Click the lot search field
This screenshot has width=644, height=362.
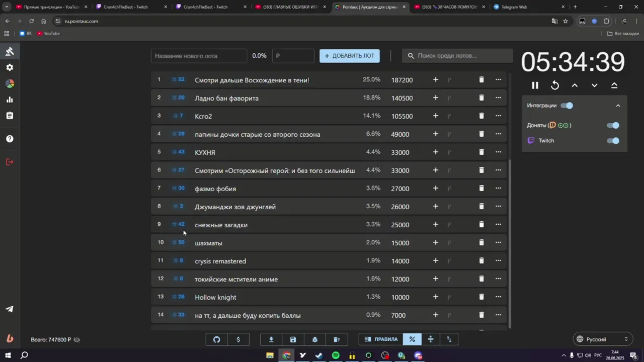tap(457, 56)
